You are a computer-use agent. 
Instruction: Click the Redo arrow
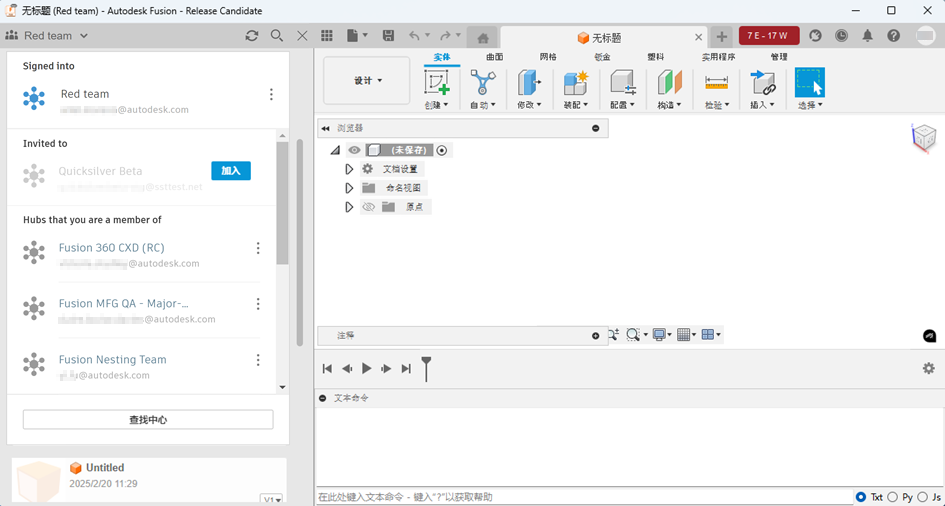click(x=445, y=36)
